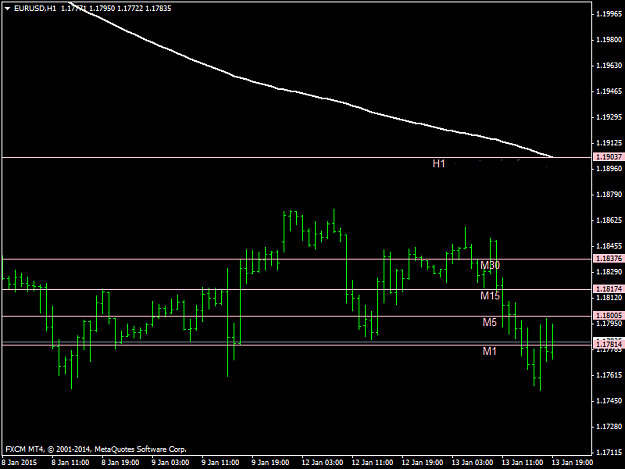
Task: Click the FXCM MT4 copyright text
Action: pos(96,449)
